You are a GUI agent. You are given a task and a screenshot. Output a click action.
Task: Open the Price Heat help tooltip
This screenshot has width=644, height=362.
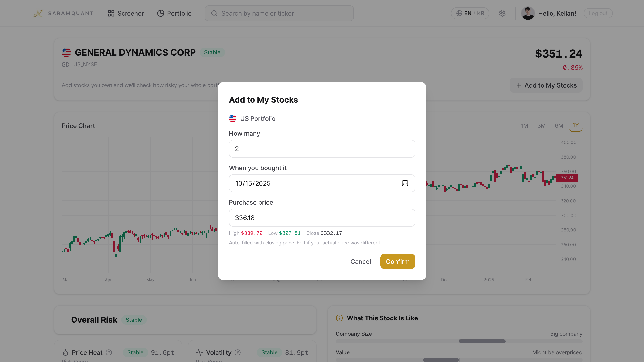pyautogui.click(x=109, y=352)
